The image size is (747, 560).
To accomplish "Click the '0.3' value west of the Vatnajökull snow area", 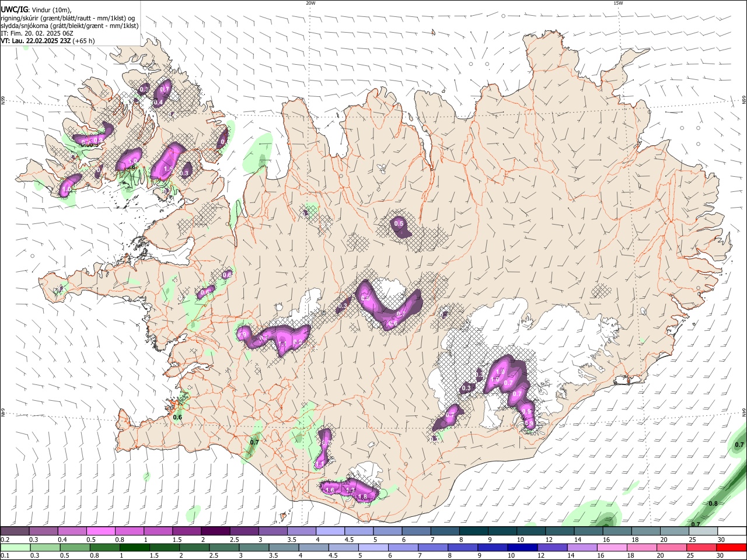I will [466, 388].
